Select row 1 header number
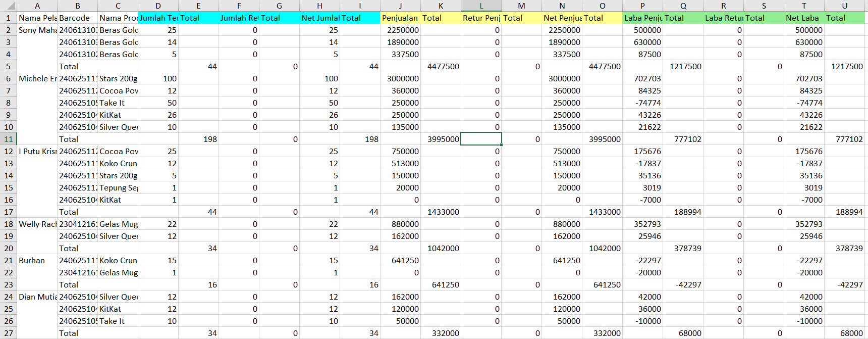Image resolution: width=868 pixels, height=339 pixels. point(9,18)
